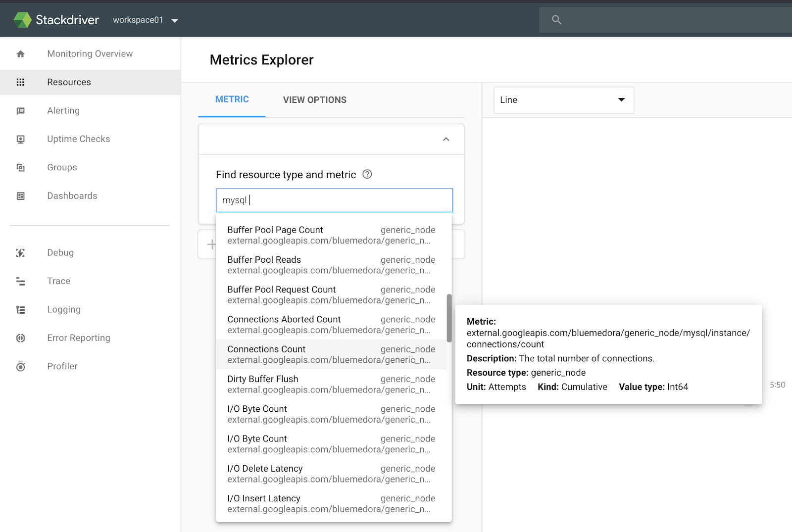
Task: Click the Groups icon in sidebar
Action: (20, 167)
